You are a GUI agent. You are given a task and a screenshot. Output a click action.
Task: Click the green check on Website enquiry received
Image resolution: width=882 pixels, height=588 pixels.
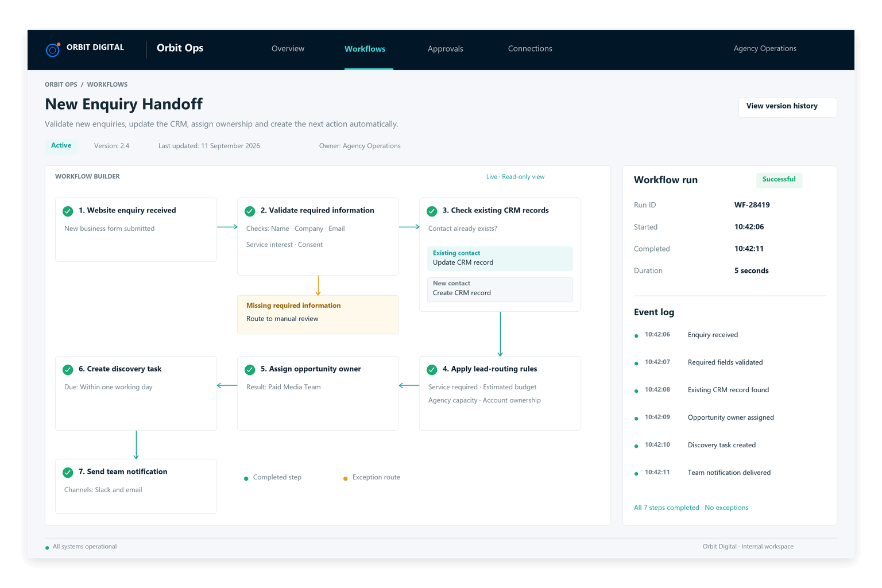pos(68,211)
